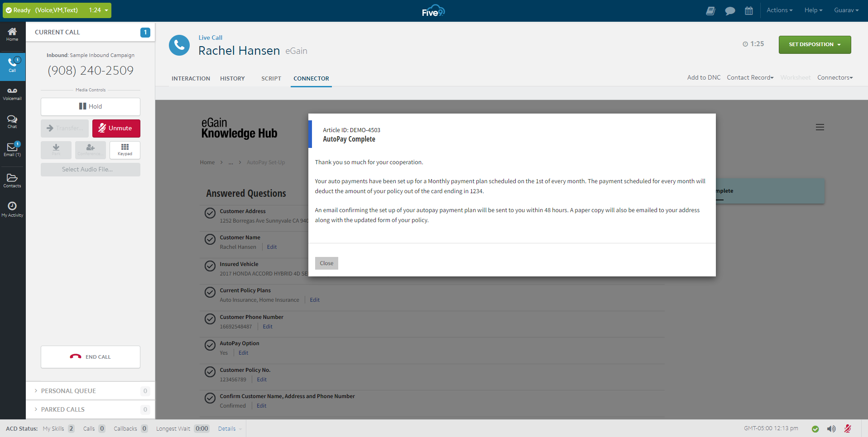Screen dimensions: 868x437
Task: Click the End Call button
Action: [x=90, y=356]
